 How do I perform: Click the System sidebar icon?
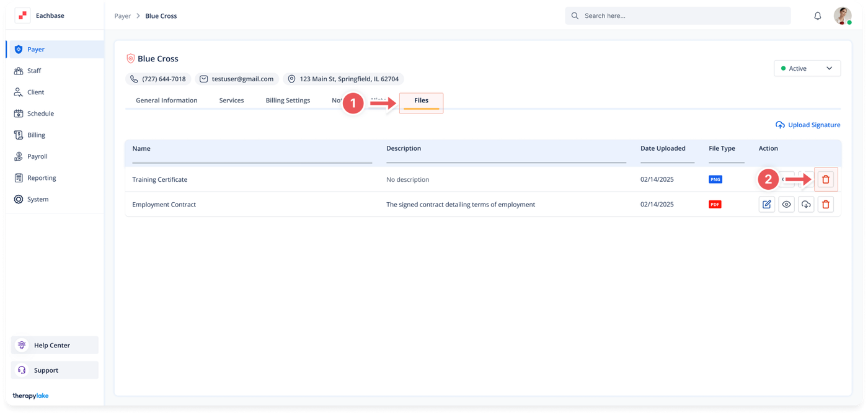pyautogui.click(x=19, y=199)
